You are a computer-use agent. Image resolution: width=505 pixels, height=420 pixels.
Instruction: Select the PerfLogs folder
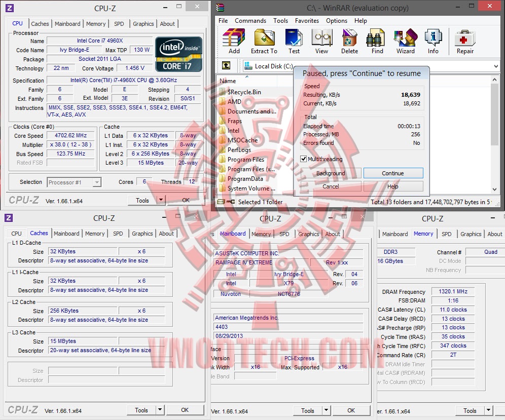click(x=239, y=150)
